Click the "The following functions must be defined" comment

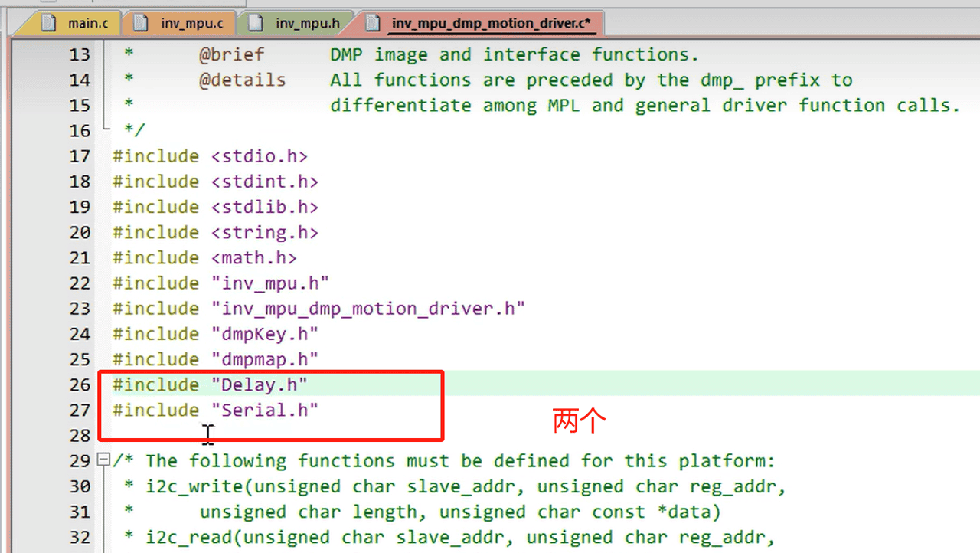444,461
